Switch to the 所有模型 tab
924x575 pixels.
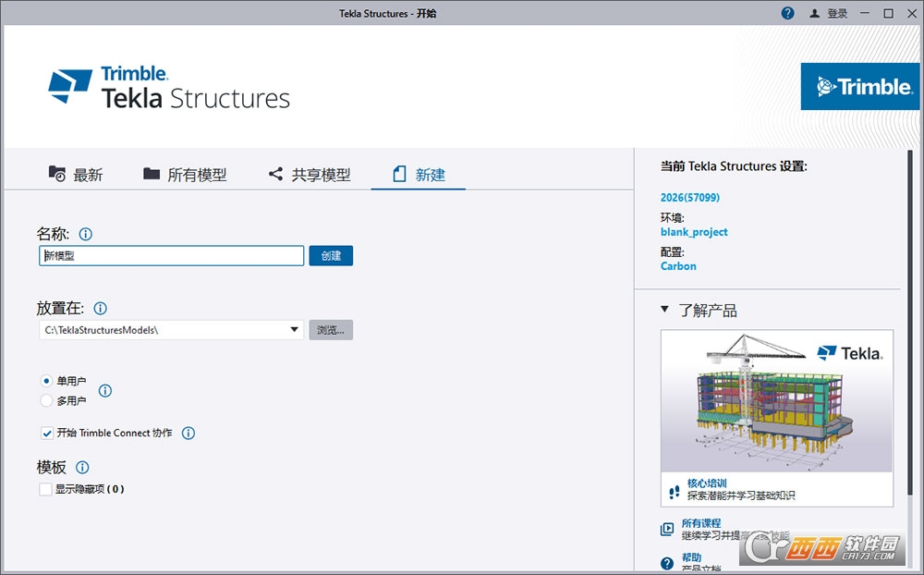click(185, 175)
